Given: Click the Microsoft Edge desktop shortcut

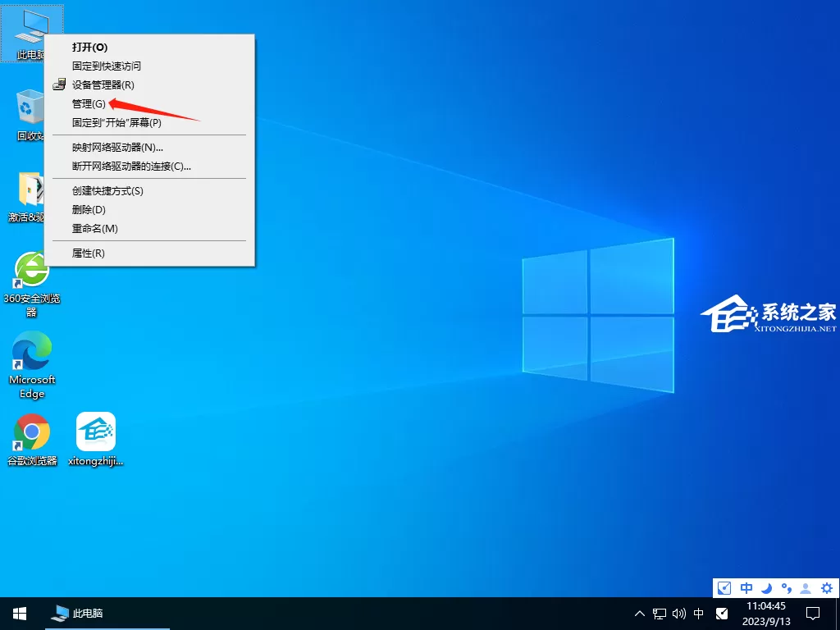Looking at the screenshot, I should click(32, 365).
